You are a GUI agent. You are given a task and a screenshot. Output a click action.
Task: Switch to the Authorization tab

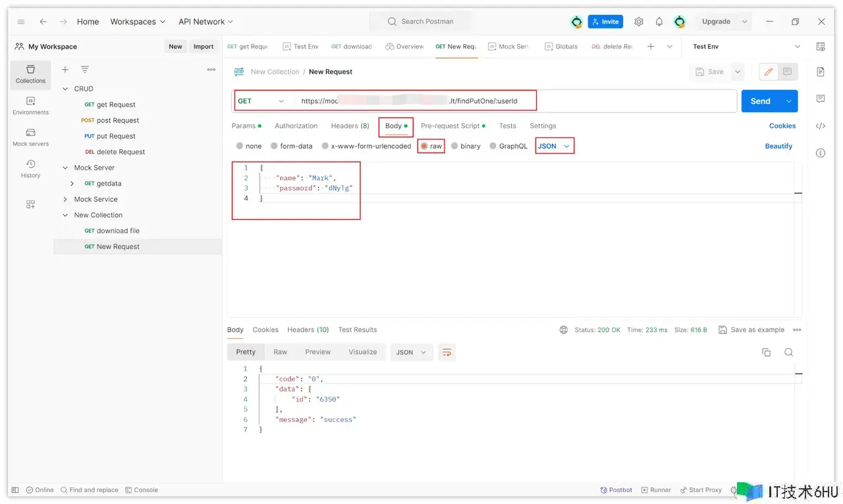pos(296,126)
